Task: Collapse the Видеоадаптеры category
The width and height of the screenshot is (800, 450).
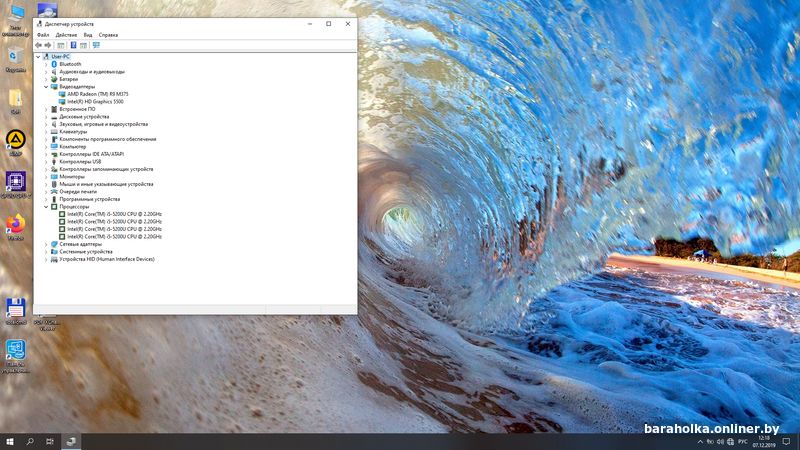Action: pyautogui.click(x=46, y=87)
